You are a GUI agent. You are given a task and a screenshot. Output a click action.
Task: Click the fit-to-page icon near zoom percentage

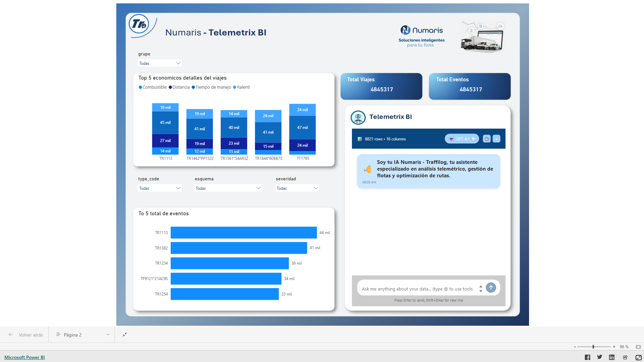point(638,347)
